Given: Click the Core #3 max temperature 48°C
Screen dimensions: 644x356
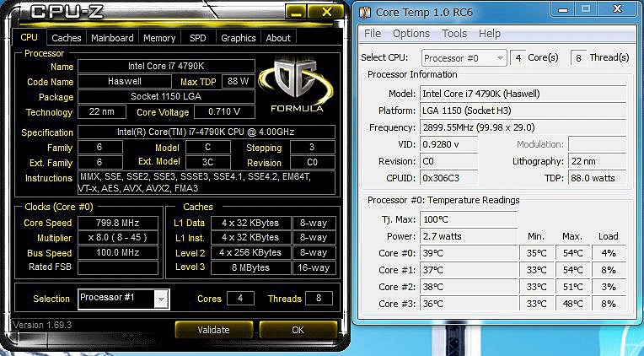Looking at the screenshot, I should [x=572, y=304].
